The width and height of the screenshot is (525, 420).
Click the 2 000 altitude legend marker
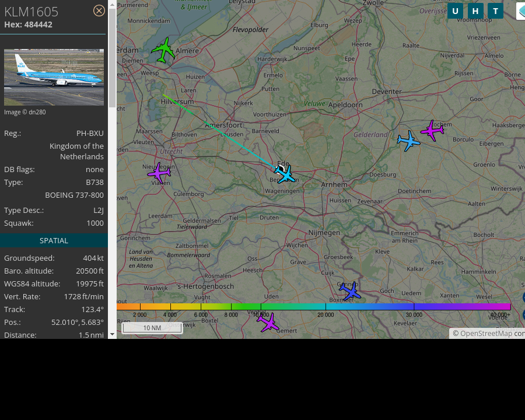tap(139, 315)
